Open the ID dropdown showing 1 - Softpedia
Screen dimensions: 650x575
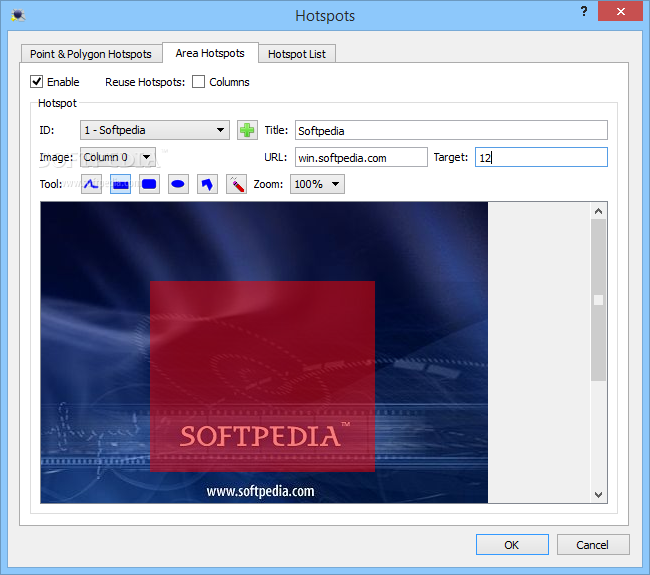155,130
